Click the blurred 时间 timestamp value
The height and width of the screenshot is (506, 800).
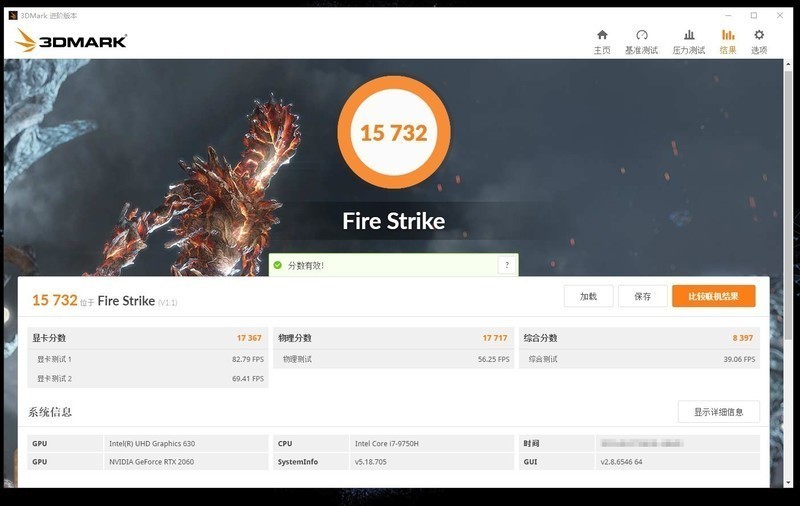pos(641,443)
